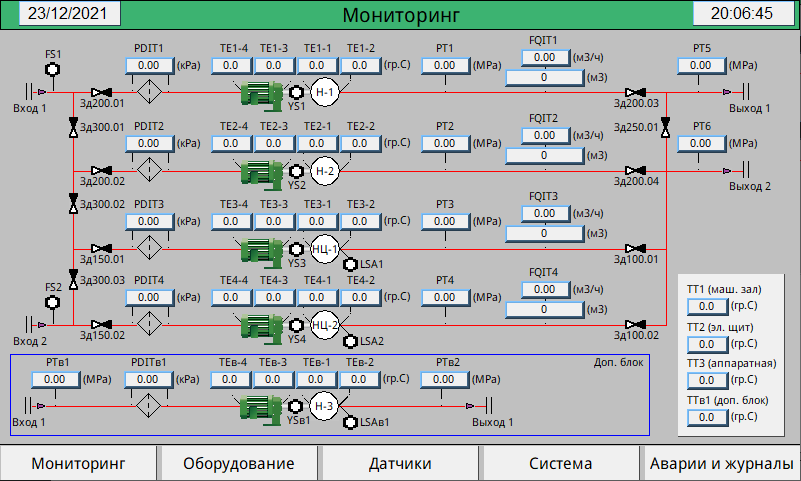This screenshot has width=801, height=481.
Task: Click the LSA1 level sensor indicator
Action: pyautogui.click(x=350, y=264)
